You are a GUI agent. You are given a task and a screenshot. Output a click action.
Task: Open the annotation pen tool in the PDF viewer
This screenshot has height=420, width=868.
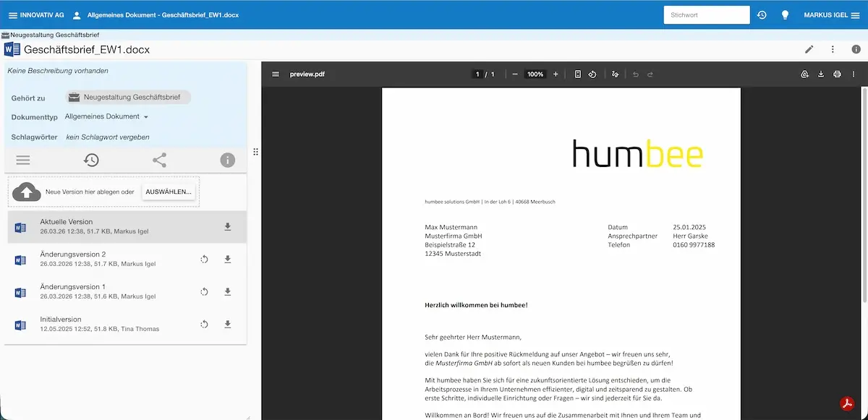pyautogui.click(x=614, y=74)
